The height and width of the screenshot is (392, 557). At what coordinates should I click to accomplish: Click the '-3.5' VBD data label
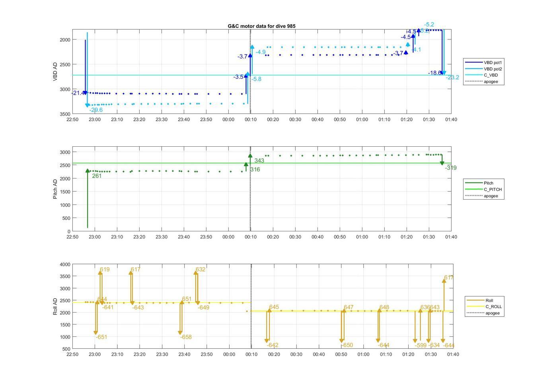(x=238, y=77)
